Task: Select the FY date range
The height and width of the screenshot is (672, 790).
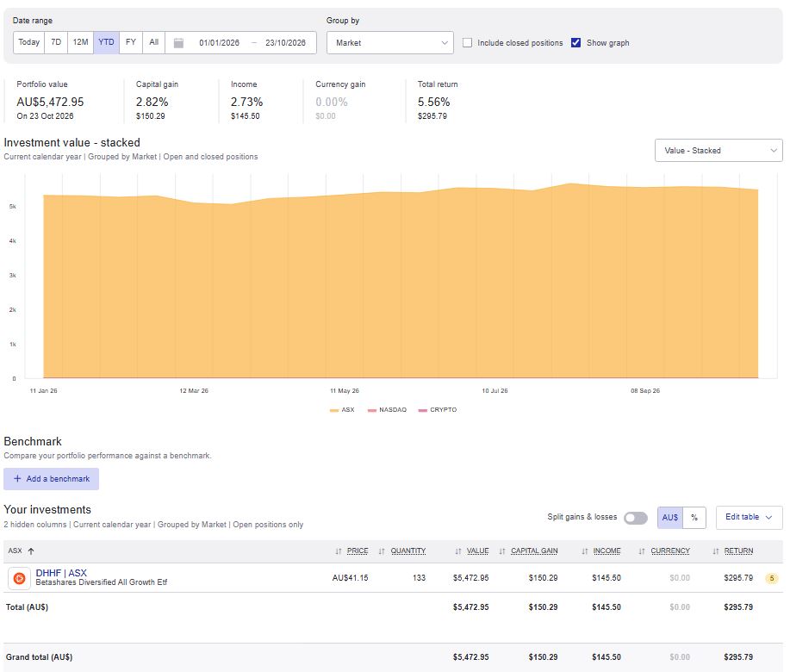Action: 131,42
